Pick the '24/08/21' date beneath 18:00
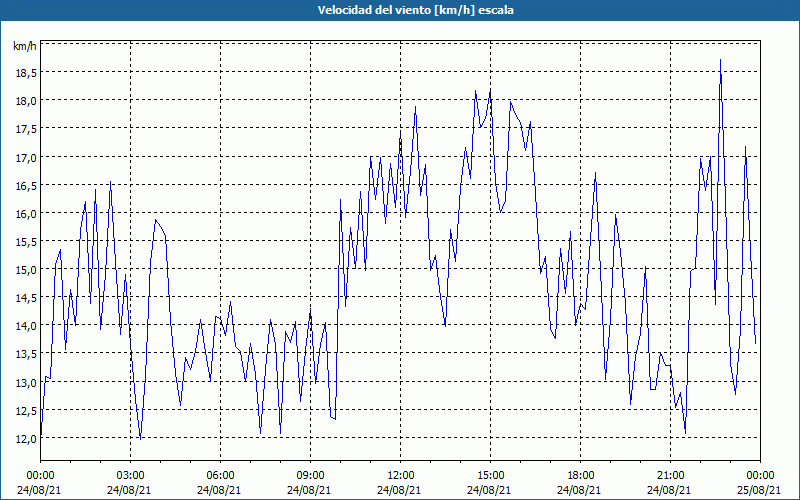Viewport: 800px width, 500px height. pyautogui.click(x=579, y=490)
